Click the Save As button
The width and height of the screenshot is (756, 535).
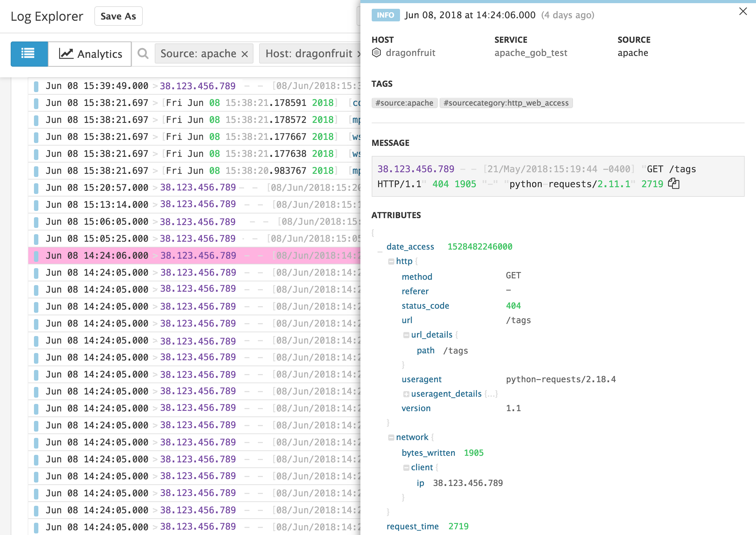point(118,16)
